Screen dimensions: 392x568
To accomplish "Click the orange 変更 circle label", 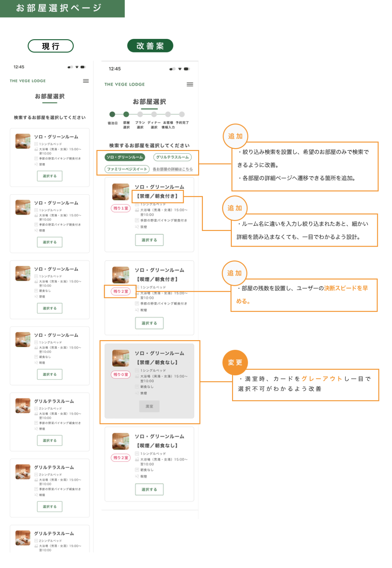I will (235, 362).
